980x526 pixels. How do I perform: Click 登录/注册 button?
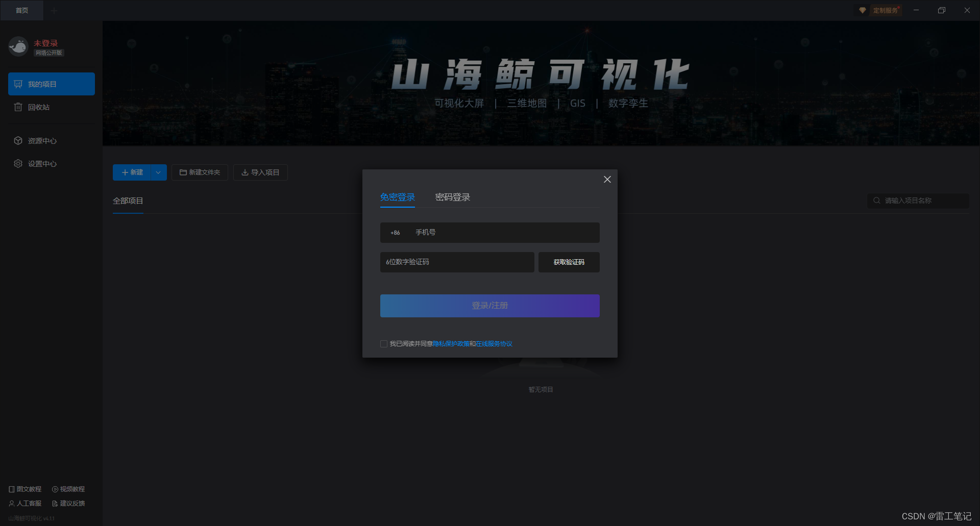coord(490,306)
